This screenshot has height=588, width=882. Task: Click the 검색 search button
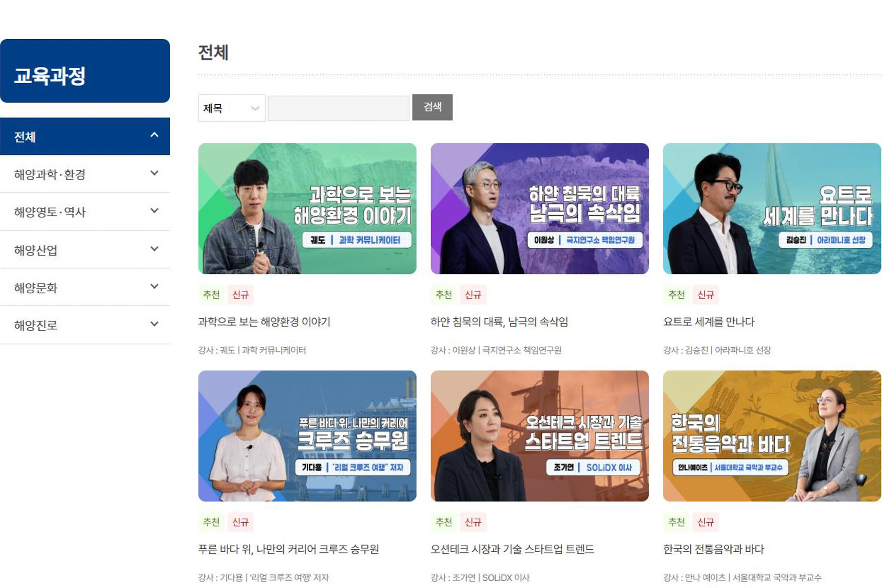click(432, 107)
